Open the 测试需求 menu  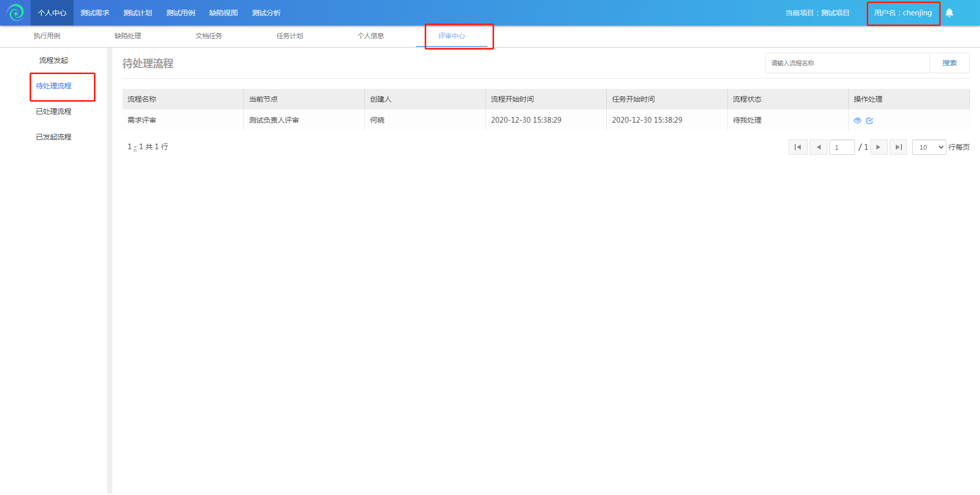point(95,13)
